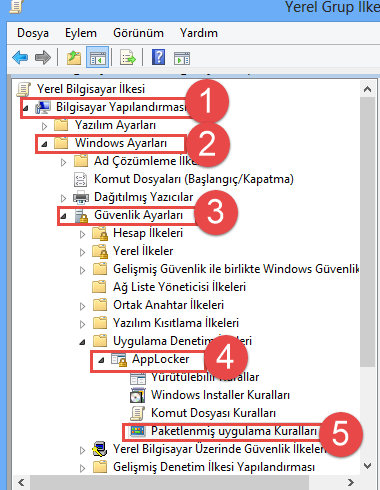This screenshot has width=380, height=490.
Task: Click the Yazılım Kısıtlama İlkeleri folder icon
Action: tap(100, 323)
